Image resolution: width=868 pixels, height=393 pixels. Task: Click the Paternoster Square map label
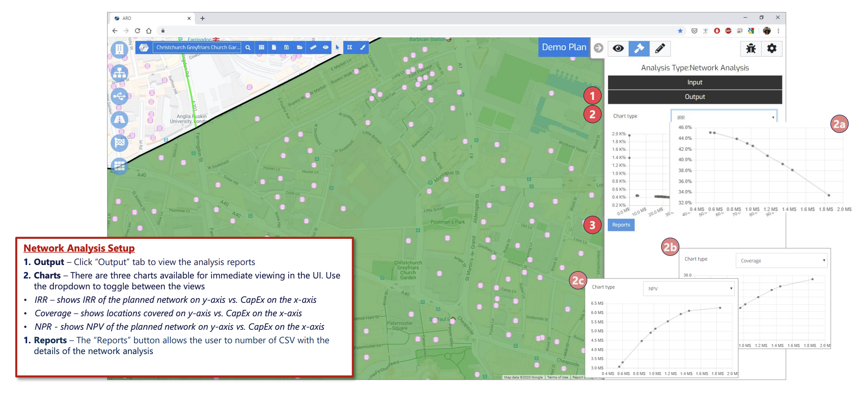click(400, 326)
